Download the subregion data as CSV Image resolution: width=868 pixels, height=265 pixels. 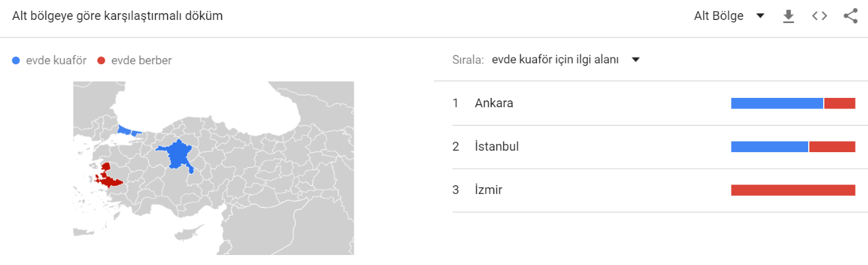[x=789, y=16]
